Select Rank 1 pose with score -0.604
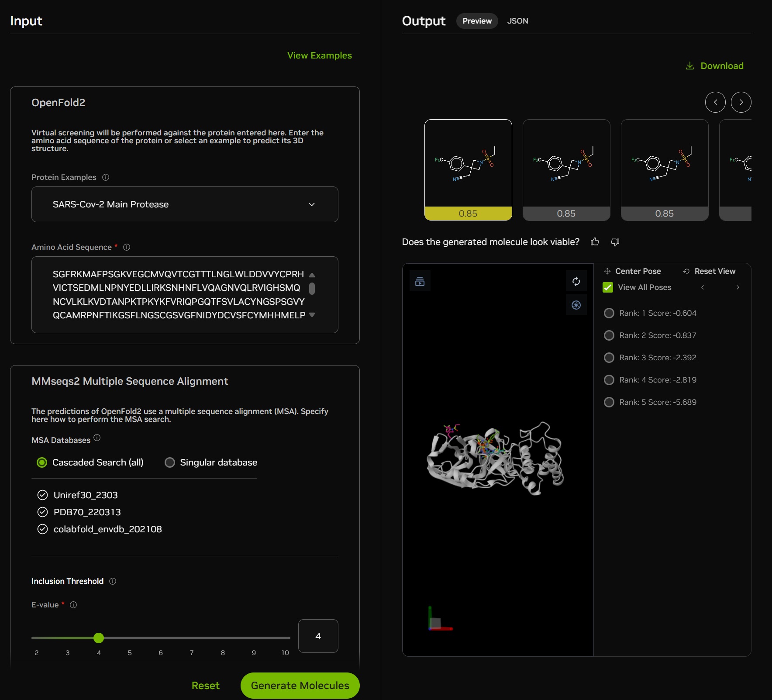Image resolution: width=772 pixels, height=700 pixels. coord(609,313)
